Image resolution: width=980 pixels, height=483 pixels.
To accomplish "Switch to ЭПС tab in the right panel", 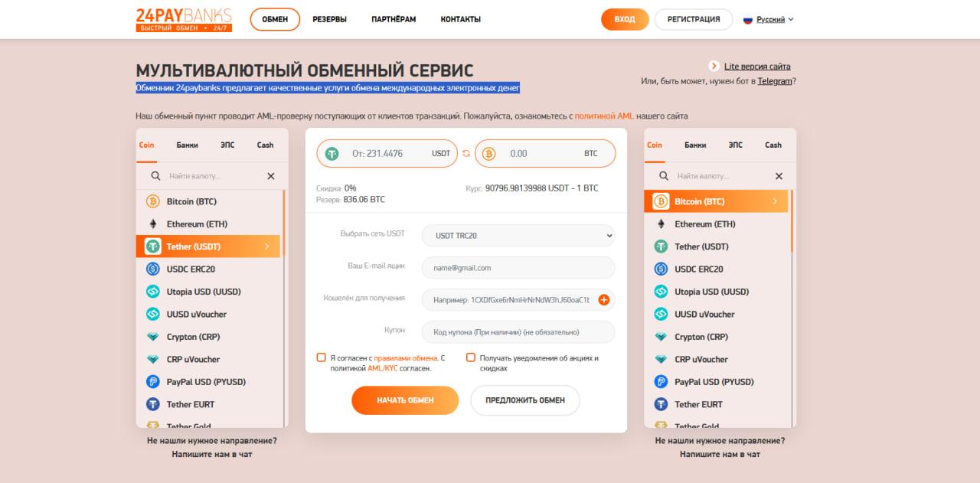I will tap(736, 145).
